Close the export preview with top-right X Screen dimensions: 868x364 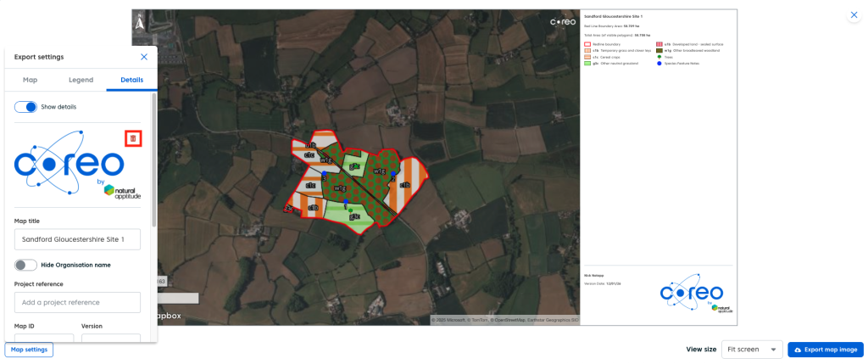point(854,16)
